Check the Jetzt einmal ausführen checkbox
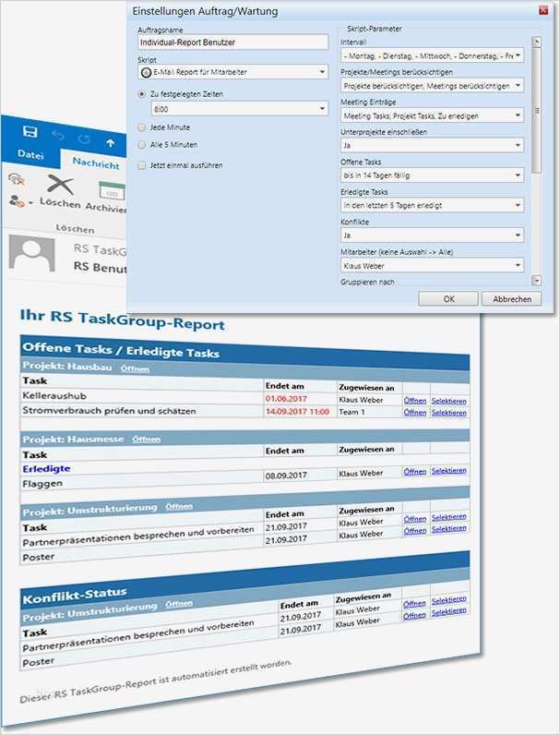The image size is (560, 735). [x=141, y=165]
